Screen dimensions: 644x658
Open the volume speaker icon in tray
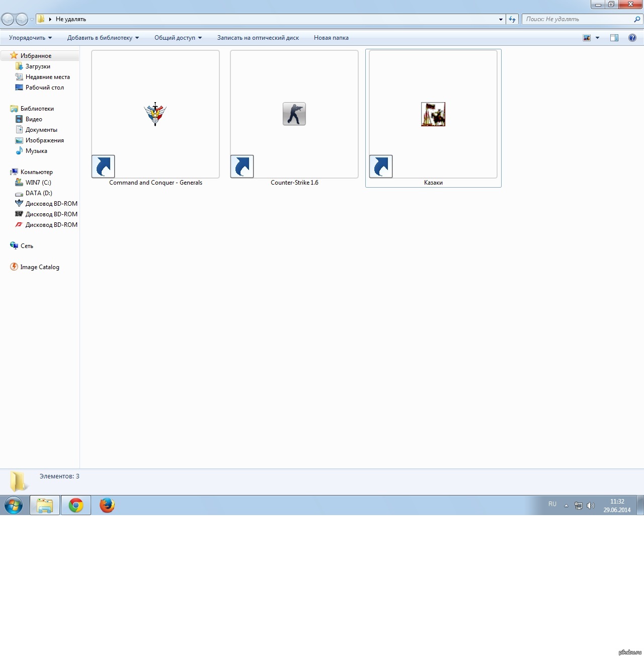click(x=591, y=506)
